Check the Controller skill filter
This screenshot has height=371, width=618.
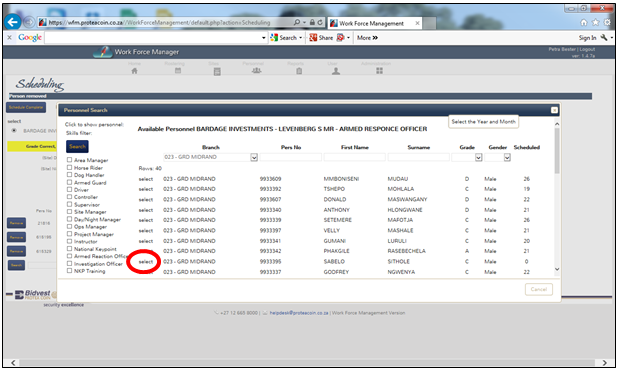(x=69, y=197)
